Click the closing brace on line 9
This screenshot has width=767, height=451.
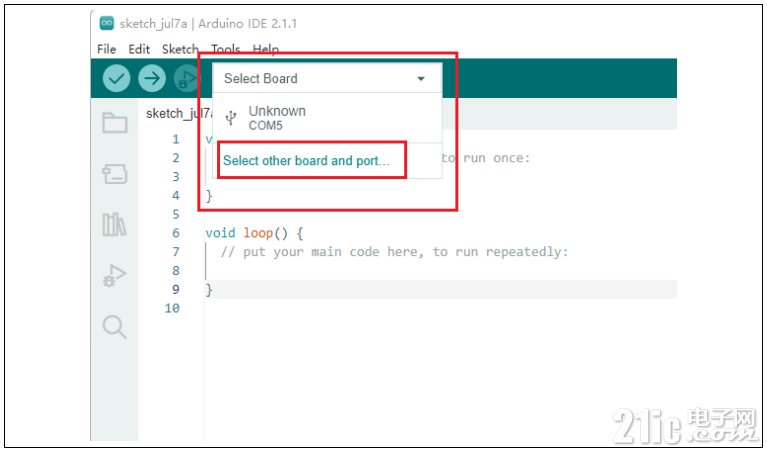click(x=209, y=290)
